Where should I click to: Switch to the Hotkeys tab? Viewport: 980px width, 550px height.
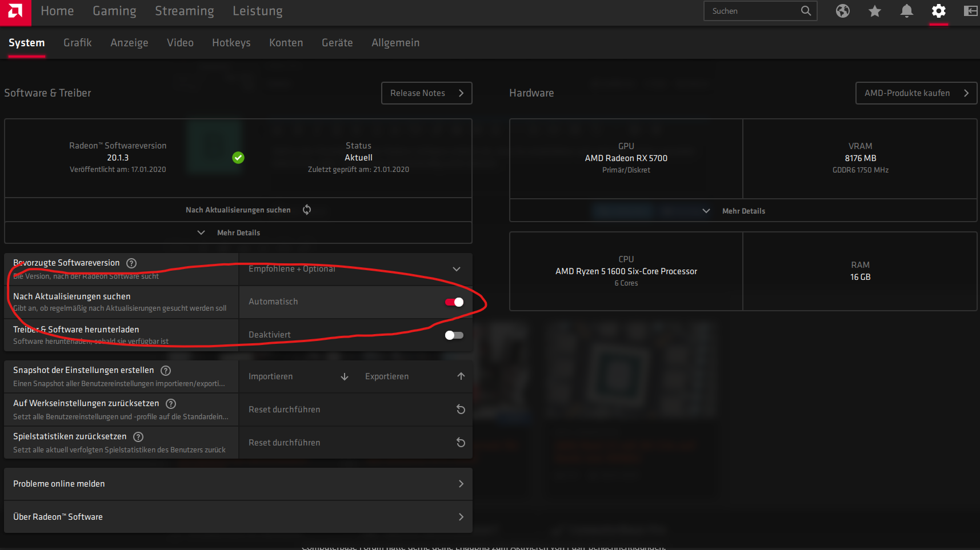point(231,43)
